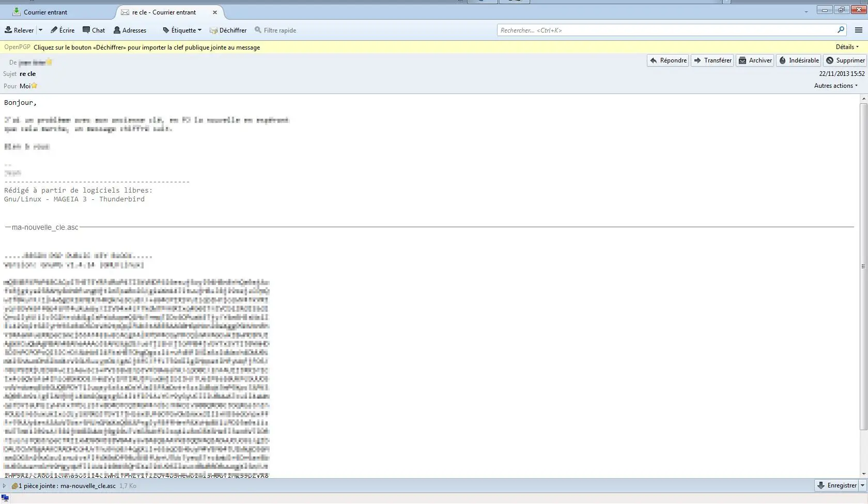Close the re cle message tab
Image resolution: width=868 pixels, height=504 pixels.
[215, 12]
